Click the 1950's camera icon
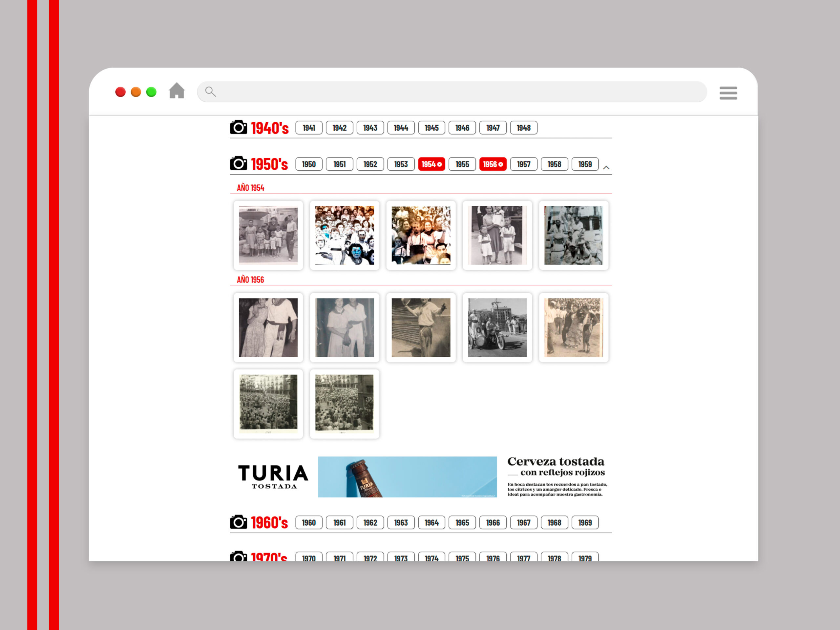The height and width of the screenshot is (630, 840). coord(239,163)
